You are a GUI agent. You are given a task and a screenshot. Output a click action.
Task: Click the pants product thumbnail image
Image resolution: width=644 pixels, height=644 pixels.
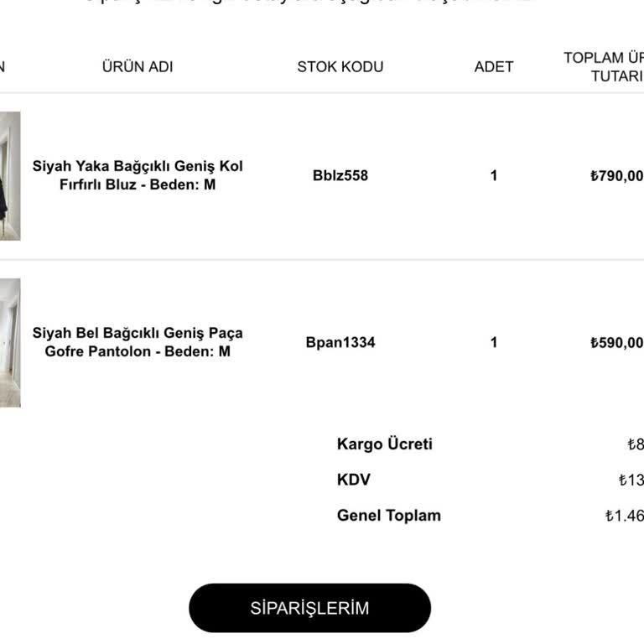(9, 342)
